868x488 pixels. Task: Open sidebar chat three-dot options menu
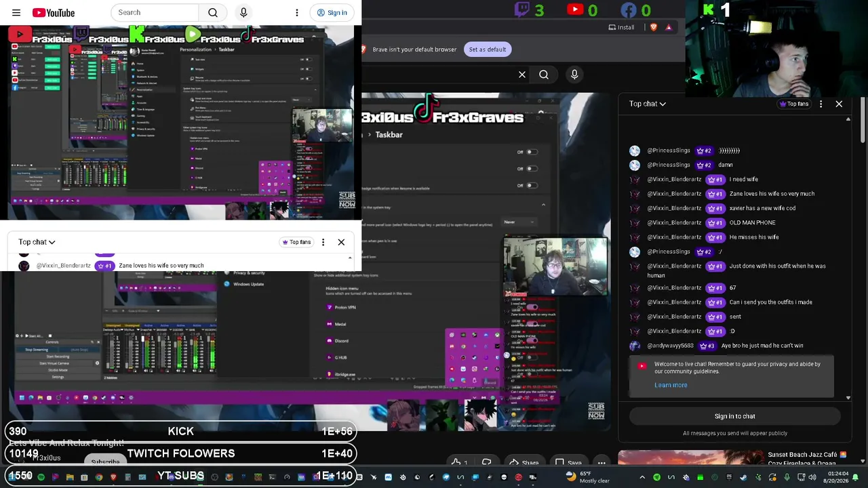pyautogui.click(x=821, y=104)
